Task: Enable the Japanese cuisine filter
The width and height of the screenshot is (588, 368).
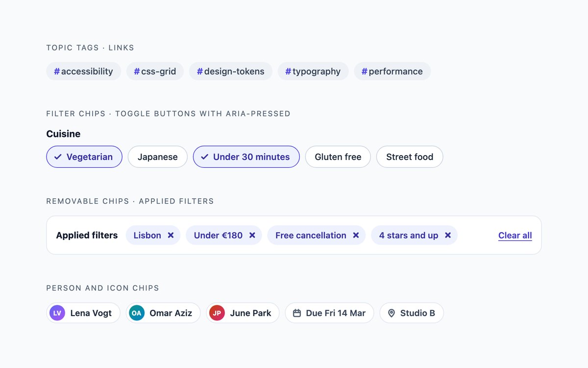Action: pos(158,157)
